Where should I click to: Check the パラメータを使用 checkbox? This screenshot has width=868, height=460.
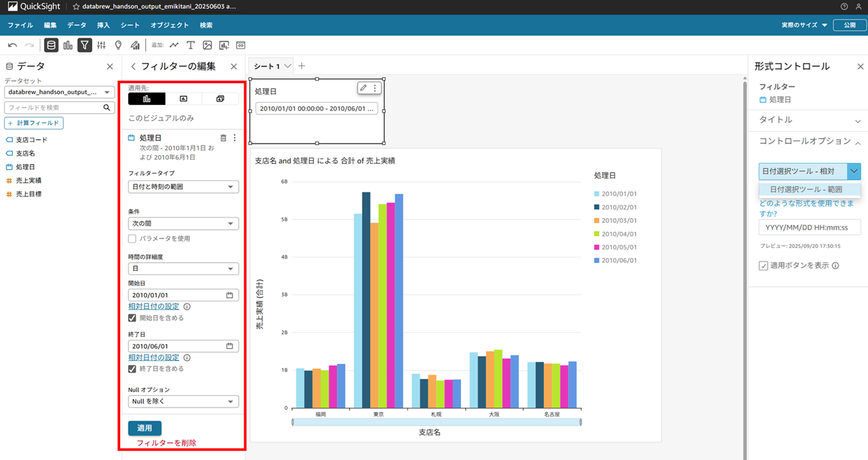pyautogui.click(x=133, y=238)
